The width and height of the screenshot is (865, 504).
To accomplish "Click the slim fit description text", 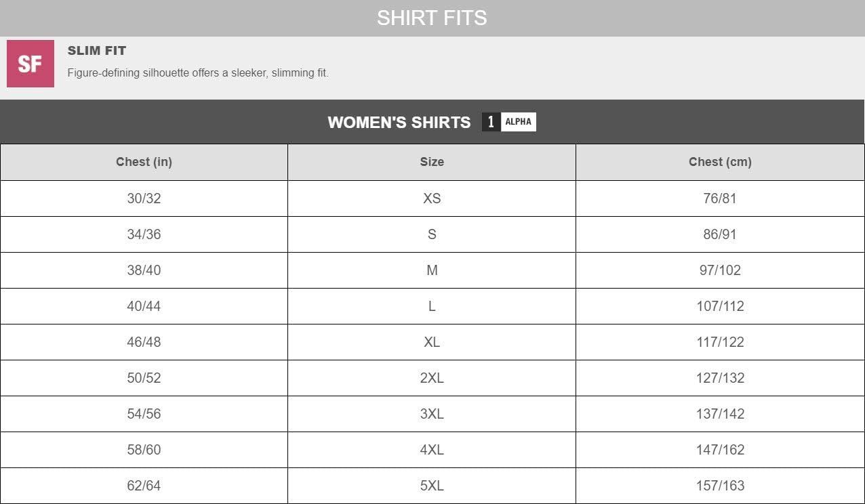I will click(x=198, y=73).
